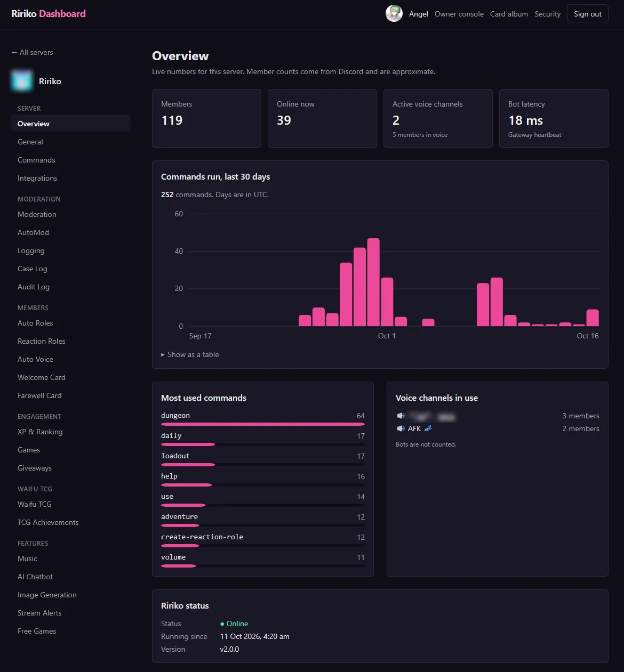Image resolution: width=624 pixels, height=672 pixels.
Task: Click the 'Gateway heartbeat' caption
Action: pyautogui.click(x=534, y=135)
